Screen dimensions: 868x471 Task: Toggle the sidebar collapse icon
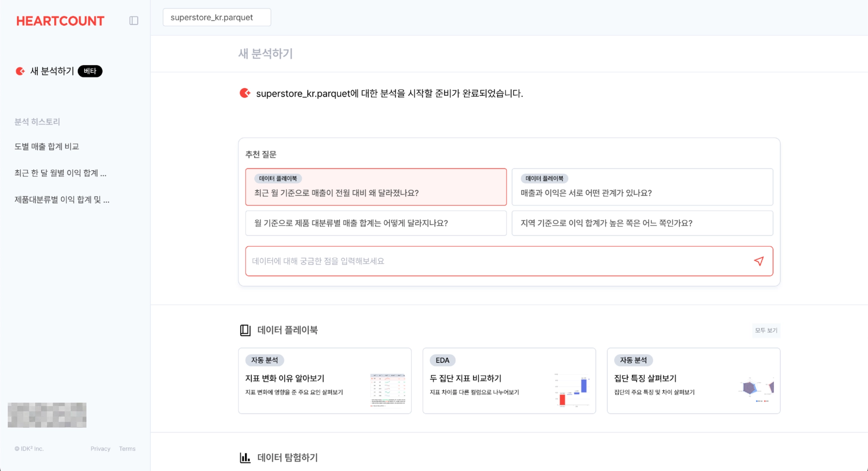(134, 20)
